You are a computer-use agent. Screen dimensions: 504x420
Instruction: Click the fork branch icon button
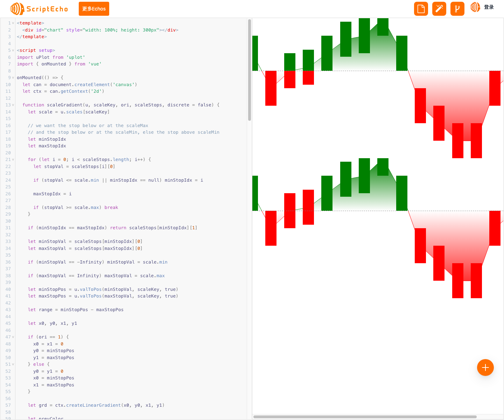(x=457, y=9)
